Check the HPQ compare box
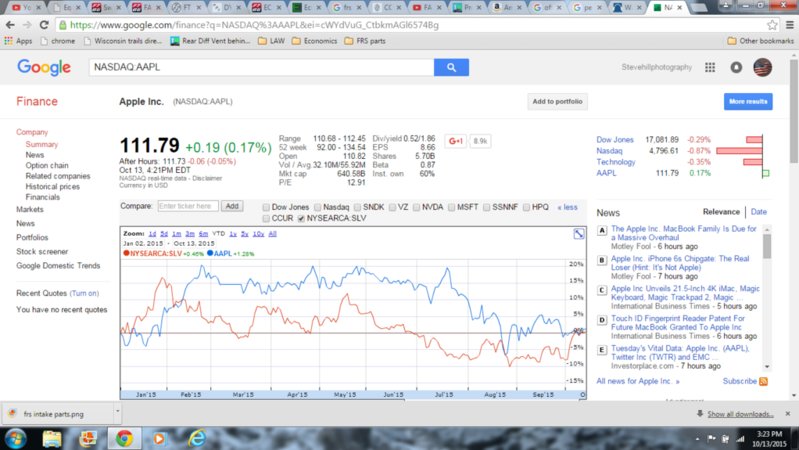This screenshot has width=799, height=450. (x=526, y=207)
